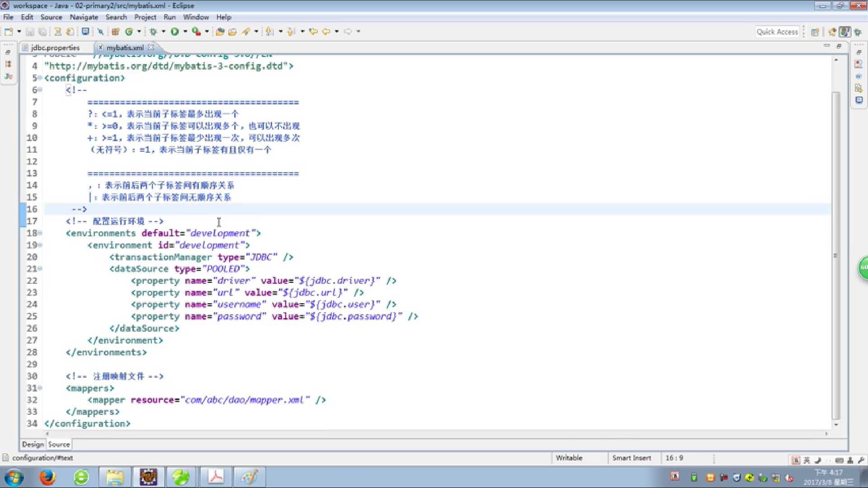868x488 pixels.
Task: Click the Open Task folder toolbar icon
Action: pyautogui.click(x=233, y=32)
